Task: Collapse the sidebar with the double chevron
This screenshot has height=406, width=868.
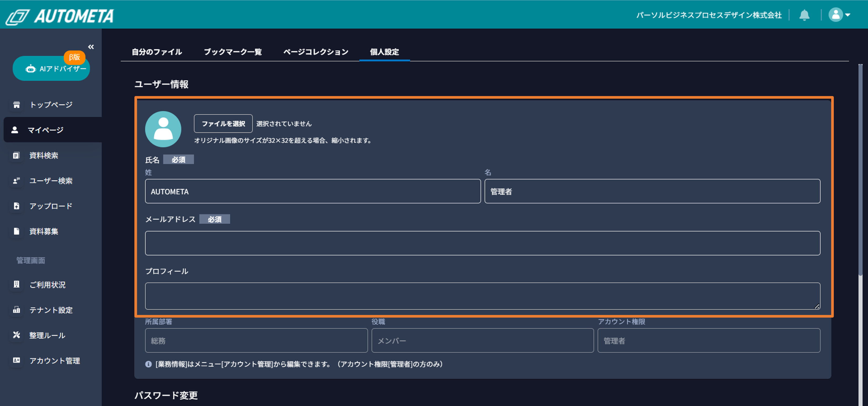Action: click(x=91, y=47)
